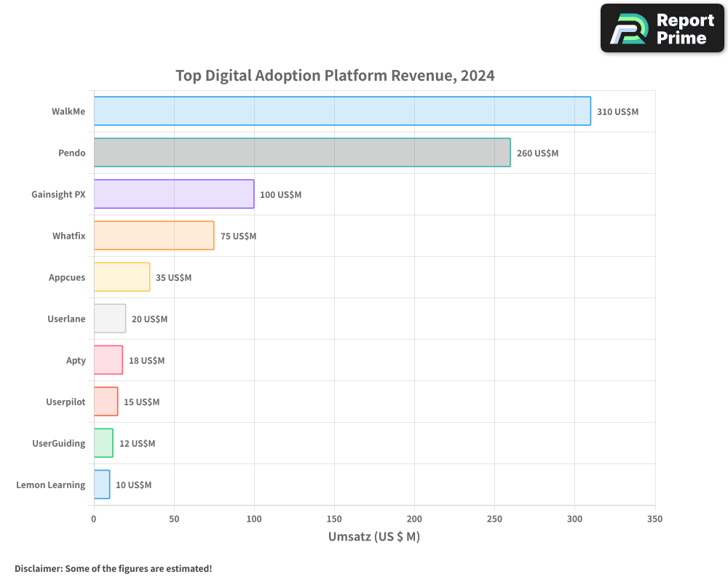Viewport: 728px width, 582px height.
Task: Select the UserGuiding green bar
Action: (102, 443)
